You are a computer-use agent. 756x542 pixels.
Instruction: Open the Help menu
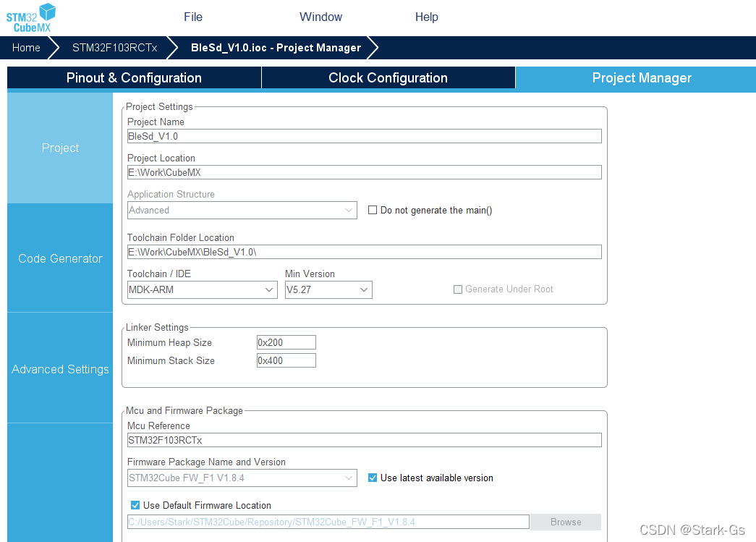point(427,17)
